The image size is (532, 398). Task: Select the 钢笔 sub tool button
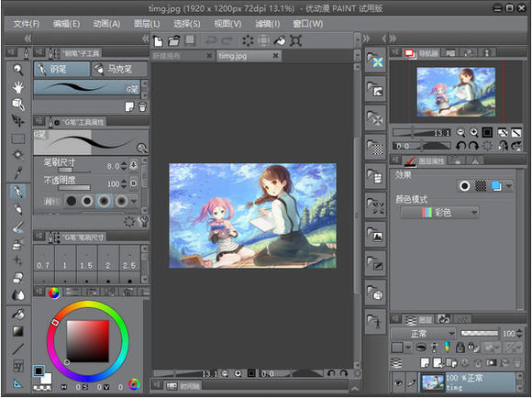point(61,69)
